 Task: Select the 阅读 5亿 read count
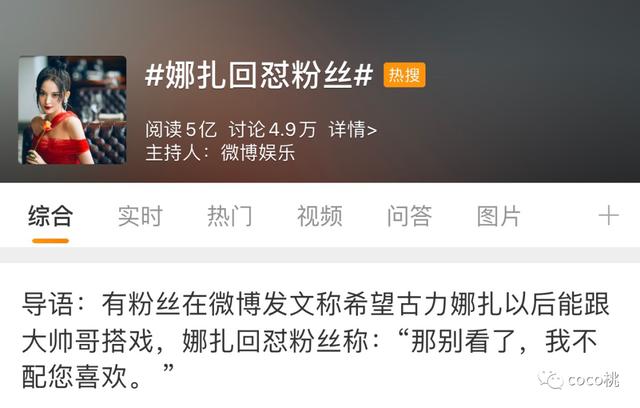pos(181,130)
